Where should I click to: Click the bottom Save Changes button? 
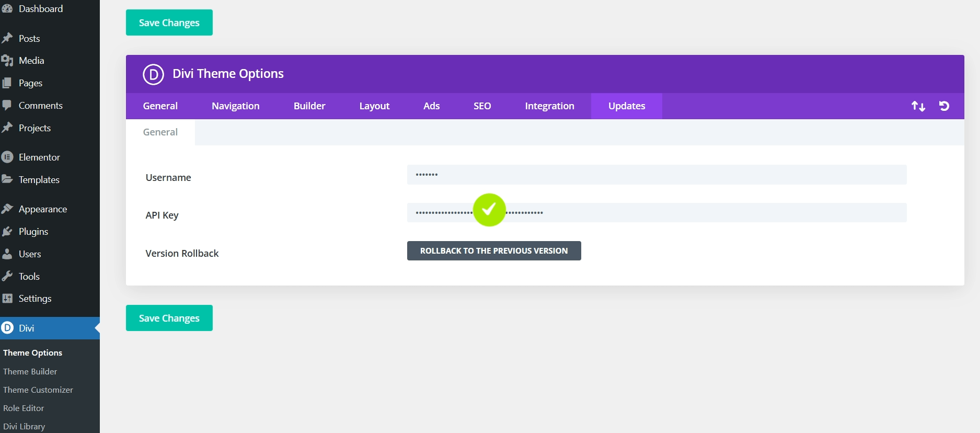pyautogui.click(x=169, y=318)
